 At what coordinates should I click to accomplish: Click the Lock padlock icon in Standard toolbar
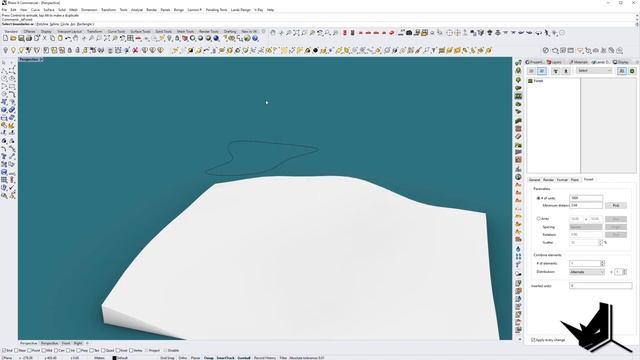point(177,38)
